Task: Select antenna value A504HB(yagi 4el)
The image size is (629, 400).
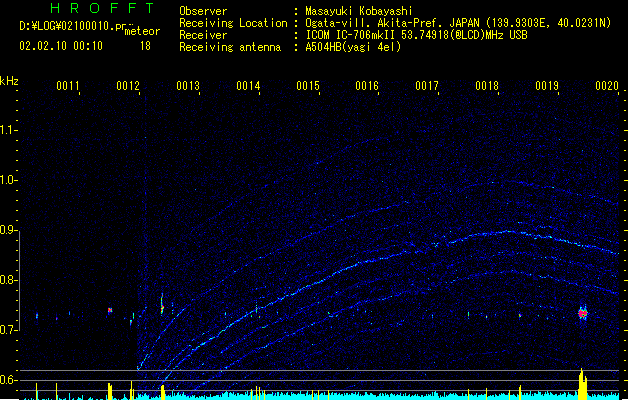Action: pos(353,47)
